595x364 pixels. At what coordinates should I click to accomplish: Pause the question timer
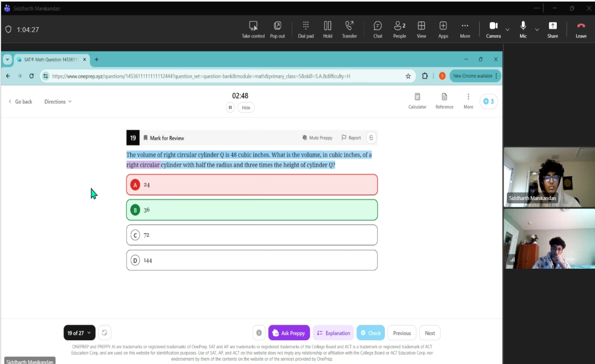pyautogui.click(x=230, y=107)
